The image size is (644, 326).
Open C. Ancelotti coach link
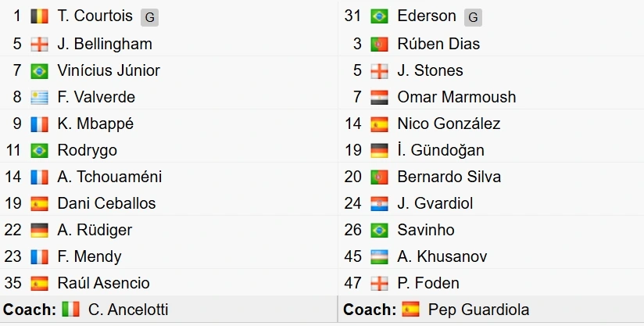click(x=128, y=310)
